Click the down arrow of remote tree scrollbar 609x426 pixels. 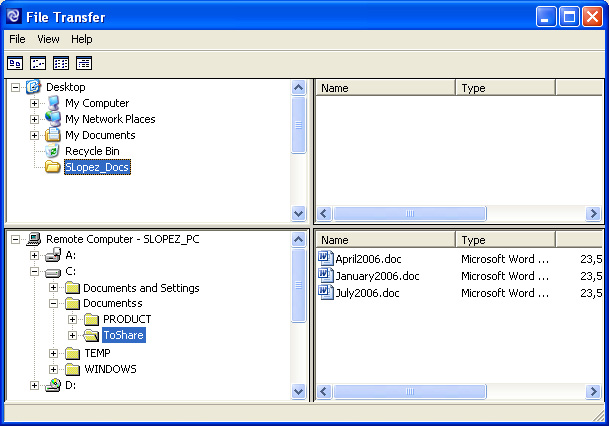(x=298, y=391)
